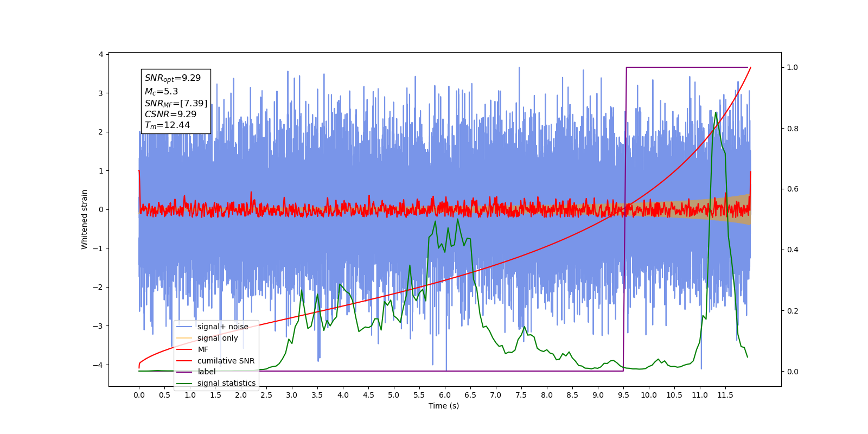Viewport: 868px width, 434px height.
Task: Click the 11.5 tick on the time axis
Action: (x=725, y=395)
